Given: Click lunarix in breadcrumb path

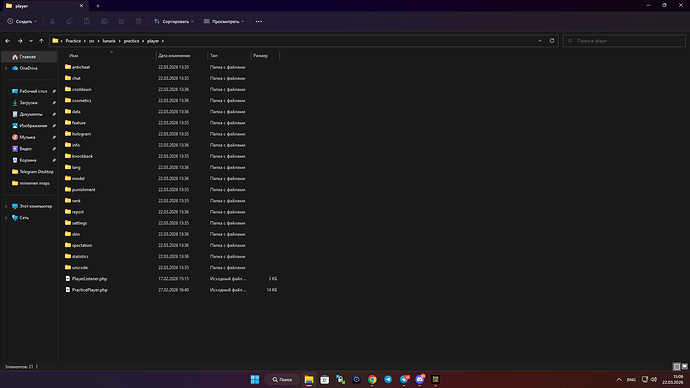Looking at the screenshot, I should [x=109, y=41].
